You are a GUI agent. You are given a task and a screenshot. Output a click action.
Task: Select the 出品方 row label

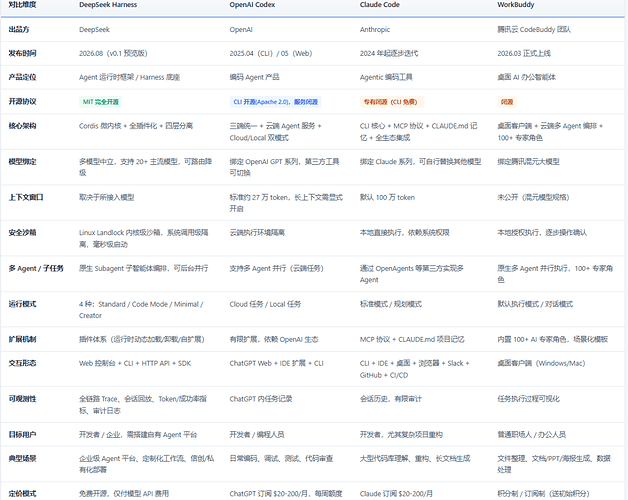tap(19, 29)
